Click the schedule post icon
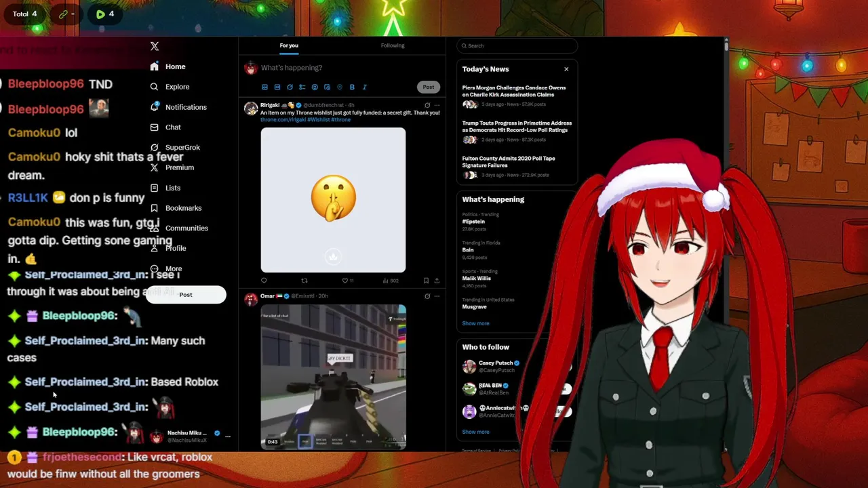The image size is (868, 488). click(x=327, y=87)
